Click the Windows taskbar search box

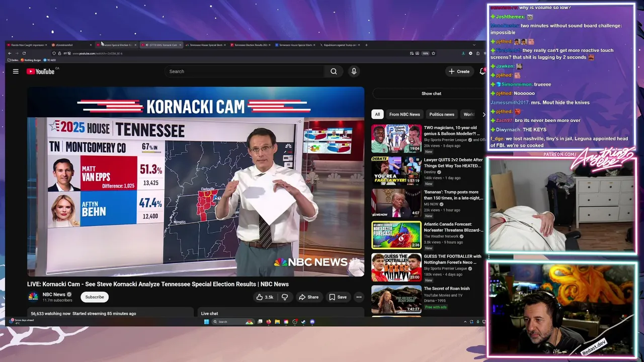233,322
